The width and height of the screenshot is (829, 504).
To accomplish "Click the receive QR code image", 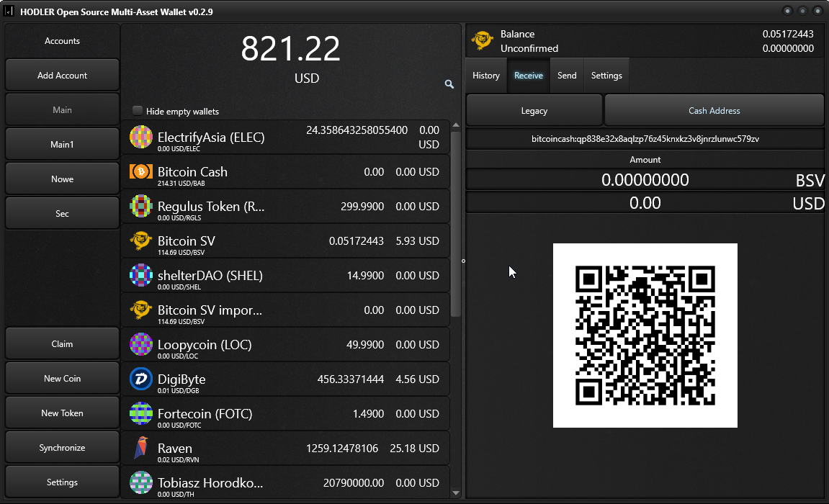I will click(x=645, y=336).
